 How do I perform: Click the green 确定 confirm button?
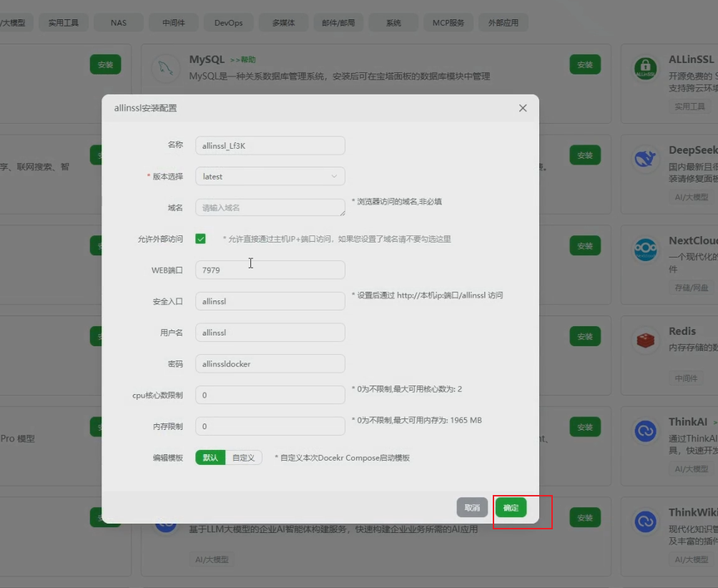[511, 507]
